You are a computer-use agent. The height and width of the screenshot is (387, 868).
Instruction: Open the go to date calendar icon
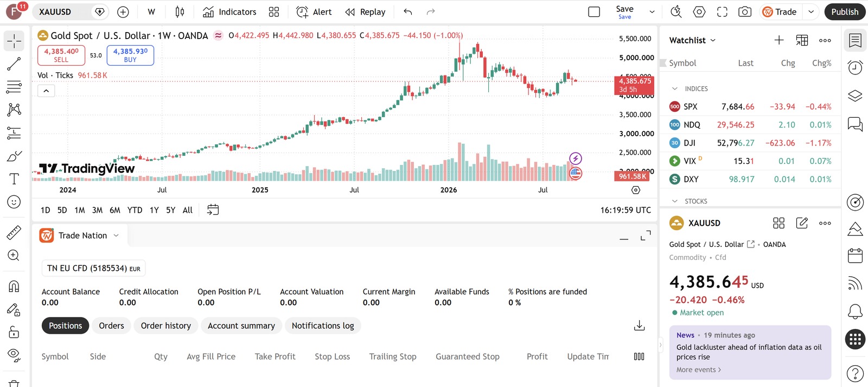coord(213,210)
